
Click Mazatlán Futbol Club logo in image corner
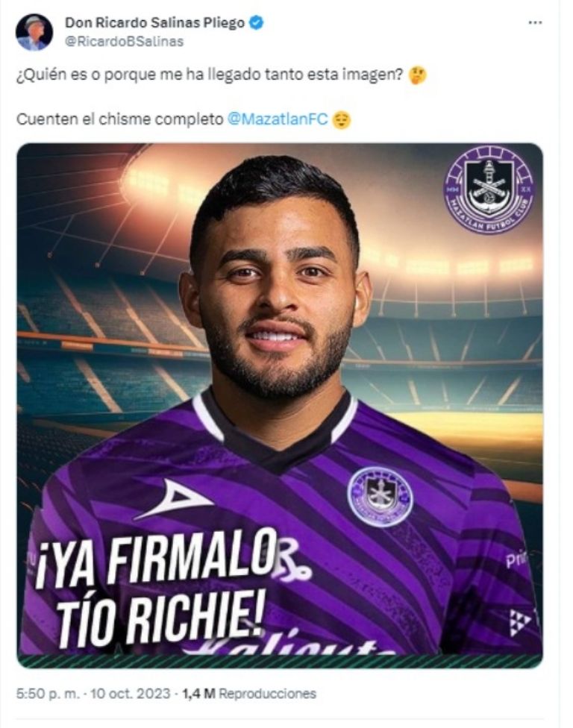[489, 190]
